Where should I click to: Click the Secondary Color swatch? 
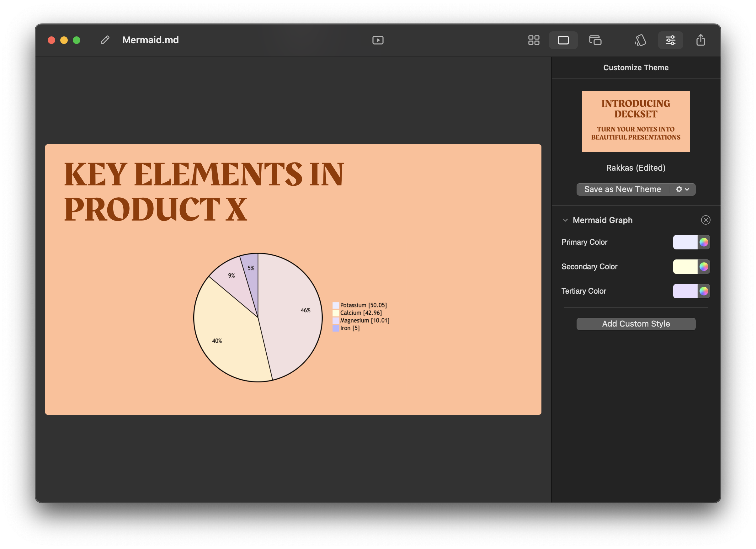685,267
